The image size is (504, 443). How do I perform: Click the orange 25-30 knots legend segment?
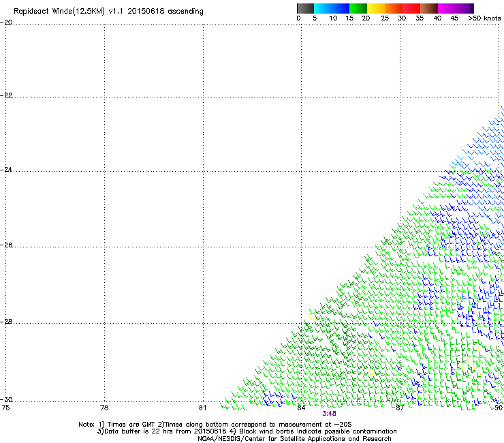click(394, 8)
